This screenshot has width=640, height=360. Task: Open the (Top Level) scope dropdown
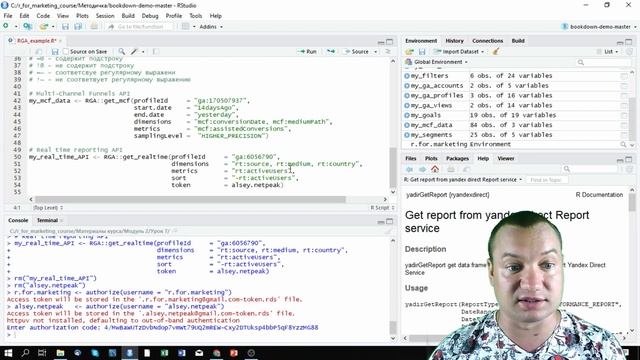point(48,208)
